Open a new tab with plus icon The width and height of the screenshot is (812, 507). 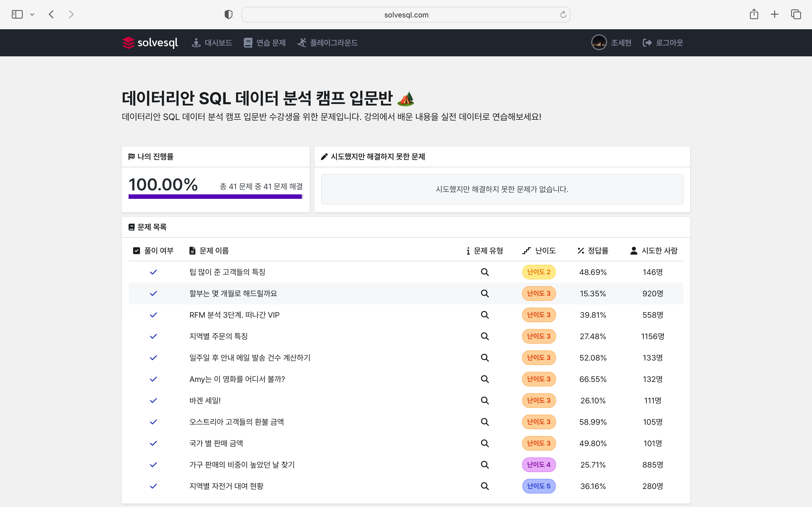tap(775, 14)
